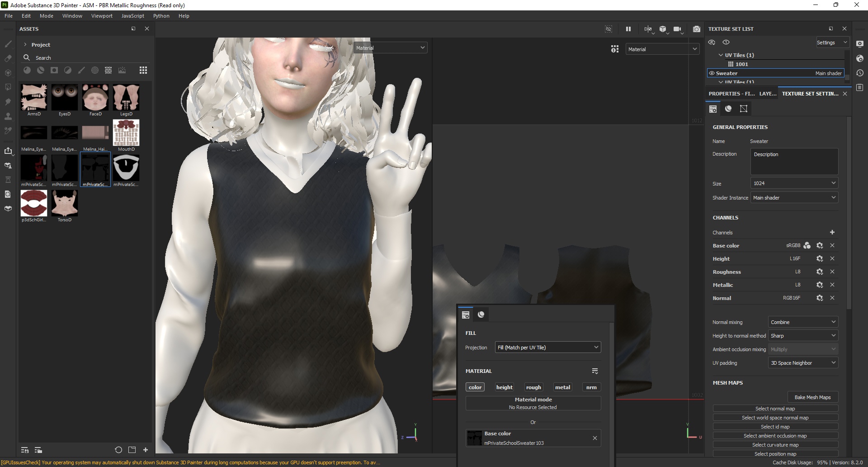This screenshot has height=467, width=868.
Task: Click Select normal map button
Action: click(775, 409)
